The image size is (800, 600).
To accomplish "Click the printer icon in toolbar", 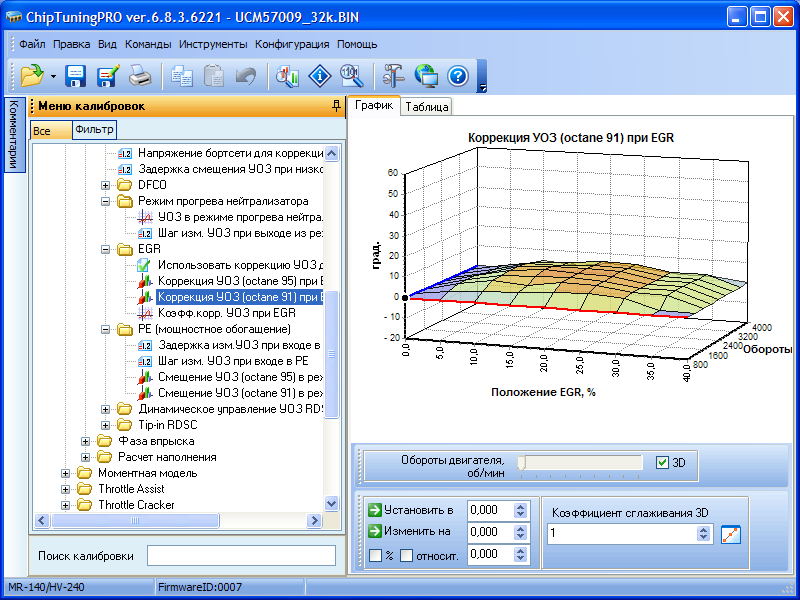I will tap(140, 75).
